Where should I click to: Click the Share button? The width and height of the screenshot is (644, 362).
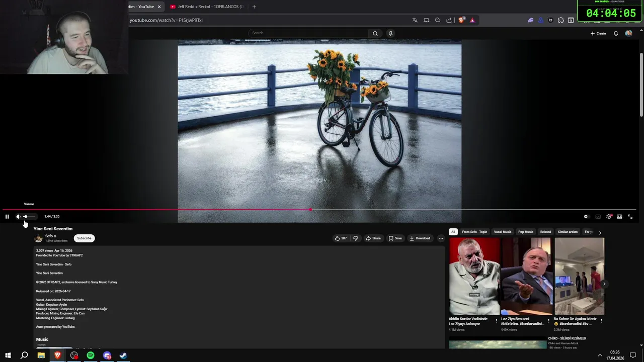coord(373,238)
